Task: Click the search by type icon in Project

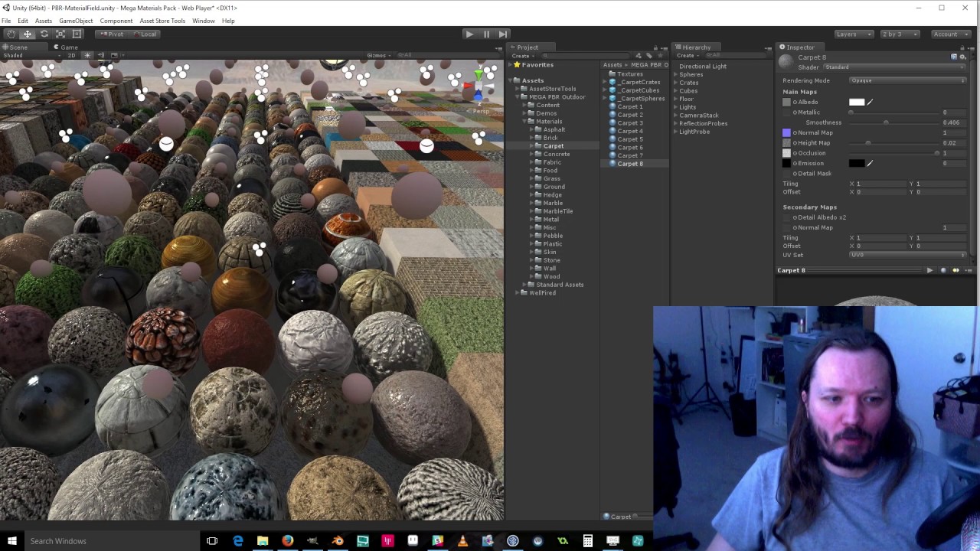Action: pyautogui.click(x=638, y=56)
